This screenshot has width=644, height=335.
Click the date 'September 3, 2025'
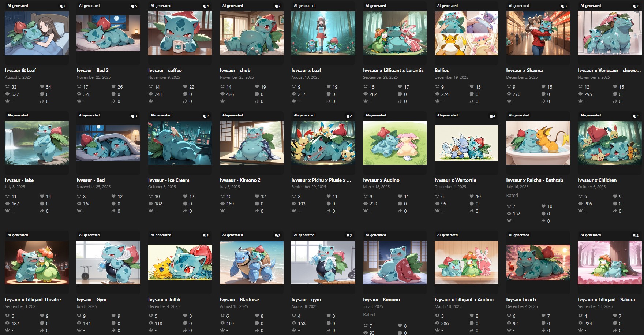coord(21,306)
